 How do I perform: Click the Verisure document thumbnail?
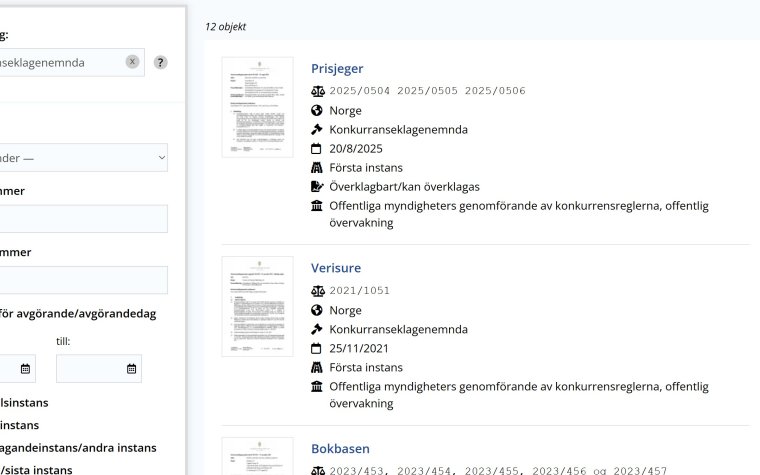click(257, 307)
